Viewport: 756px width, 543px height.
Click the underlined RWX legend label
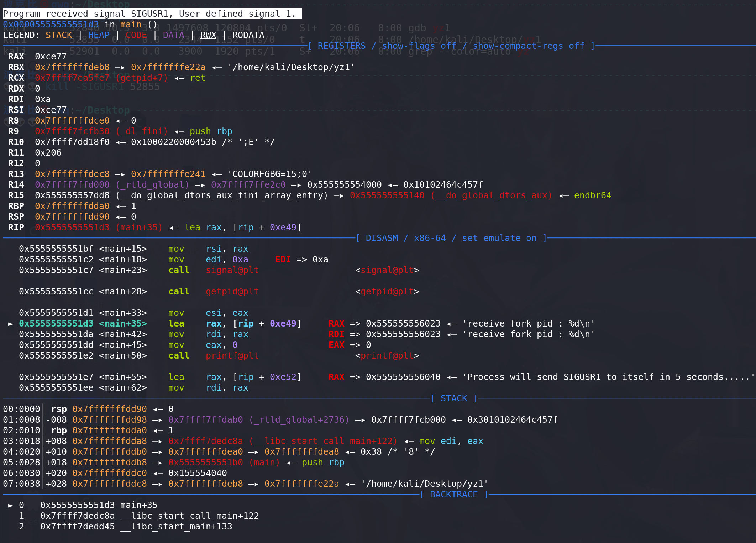(209, 35)
